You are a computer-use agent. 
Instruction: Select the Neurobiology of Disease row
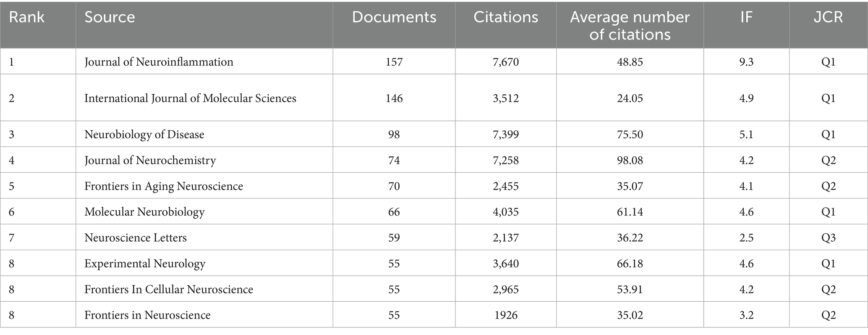144,135
